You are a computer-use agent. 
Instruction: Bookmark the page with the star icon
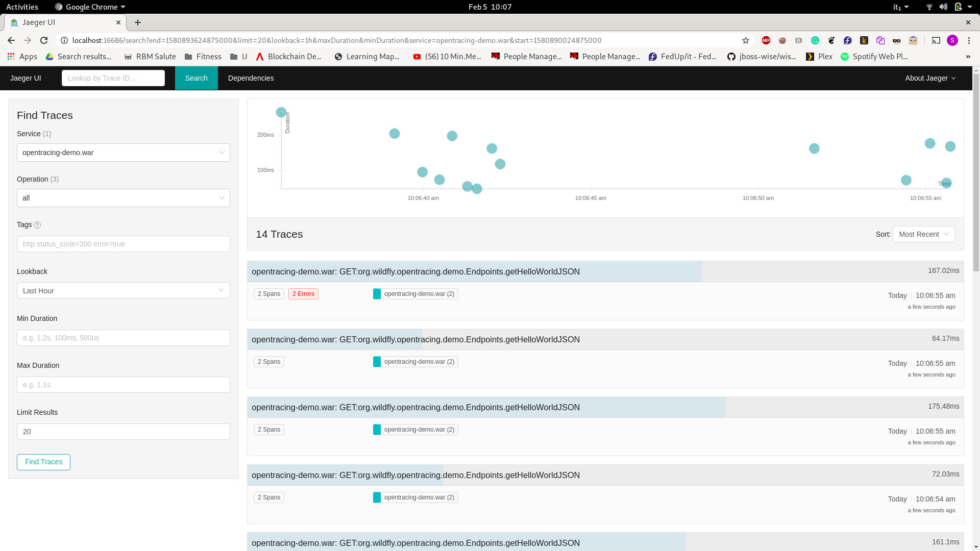pyautogui.click(x=746, y=40)
